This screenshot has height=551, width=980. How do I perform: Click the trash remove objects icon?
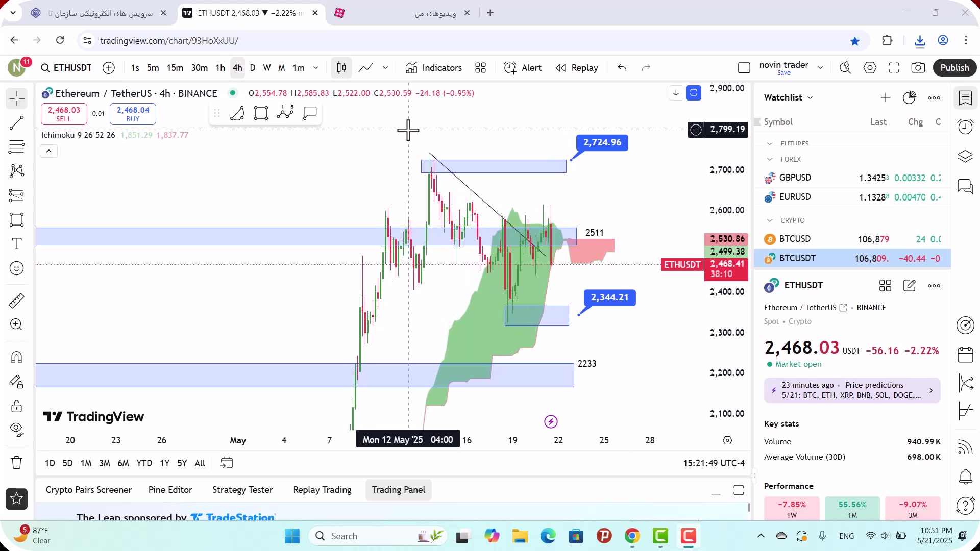pos(17,463)
